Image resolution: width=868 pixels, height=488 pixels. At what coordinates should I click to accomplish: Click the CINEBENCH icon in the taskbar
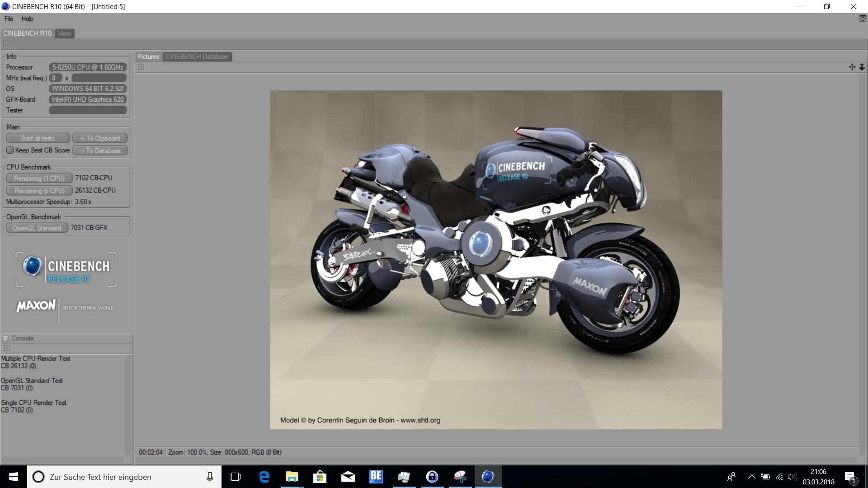coord(488,477)
